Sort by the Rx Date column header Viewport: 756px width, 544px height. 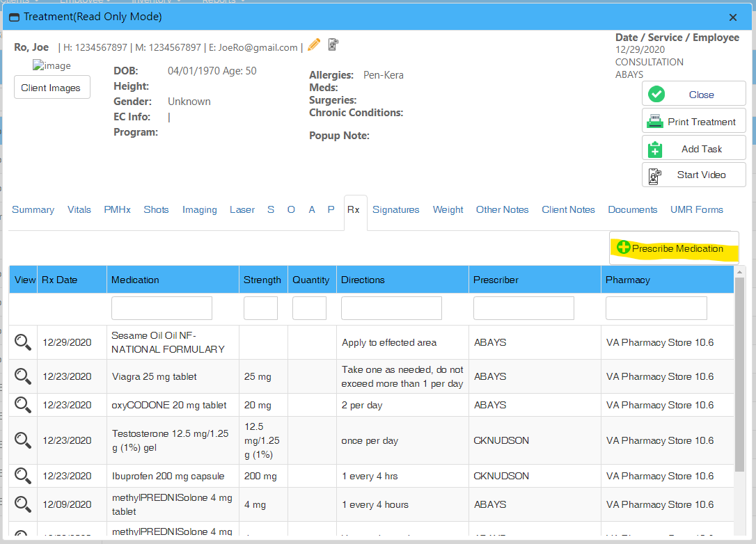72,280
